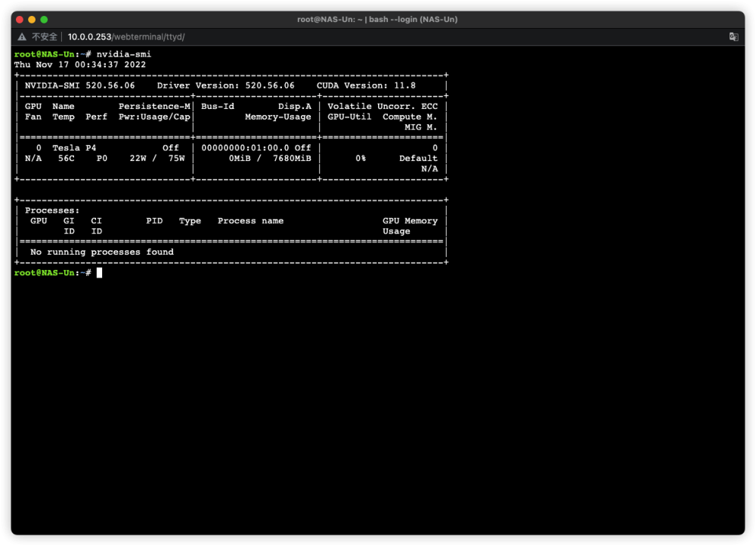Click the 'Memory-Usage' header
The width and height of the screenshot is (756, 546).
pos(277,116)
